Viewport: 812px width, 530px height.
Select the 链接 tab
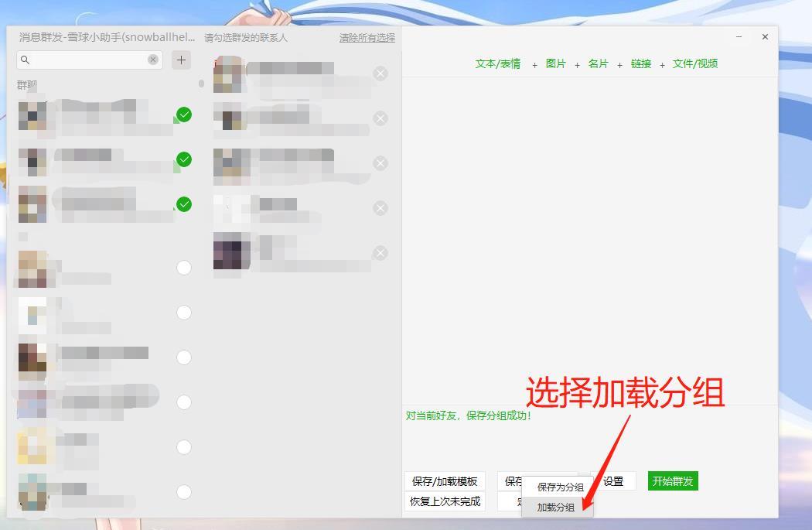640,63
